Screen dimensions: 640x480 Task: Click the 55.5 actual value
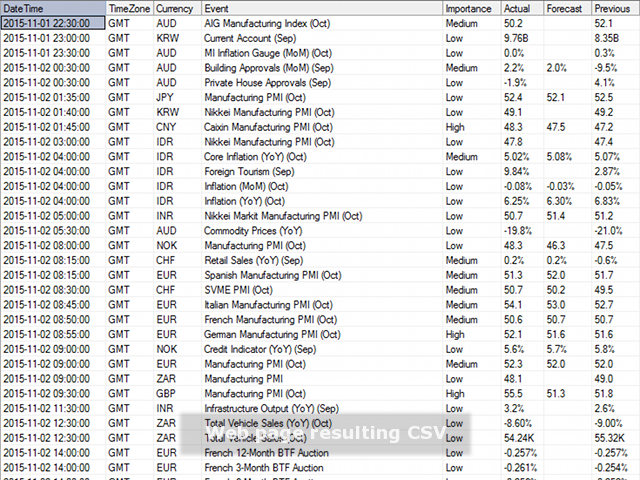[x=513, y=393]
